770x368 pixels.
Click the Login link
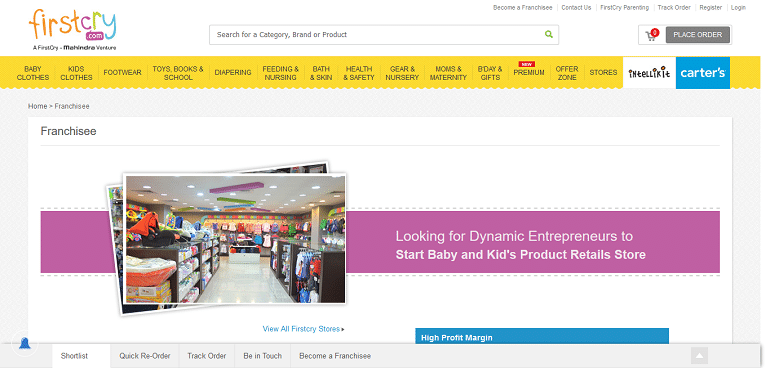(x=738, y=7)
